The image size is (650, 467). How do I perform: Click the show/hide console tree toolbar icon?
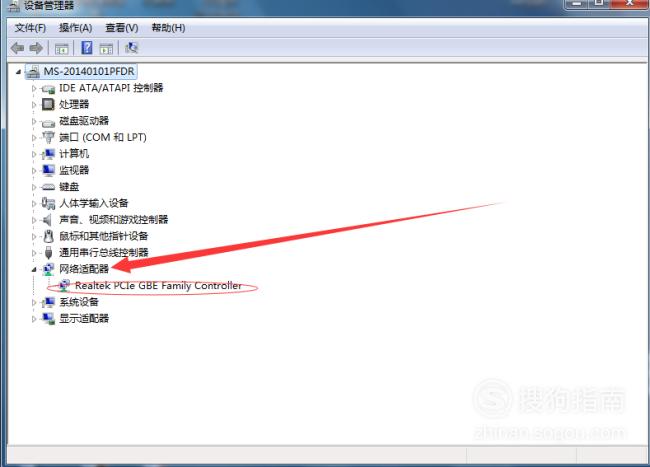(x=62, y=49)
